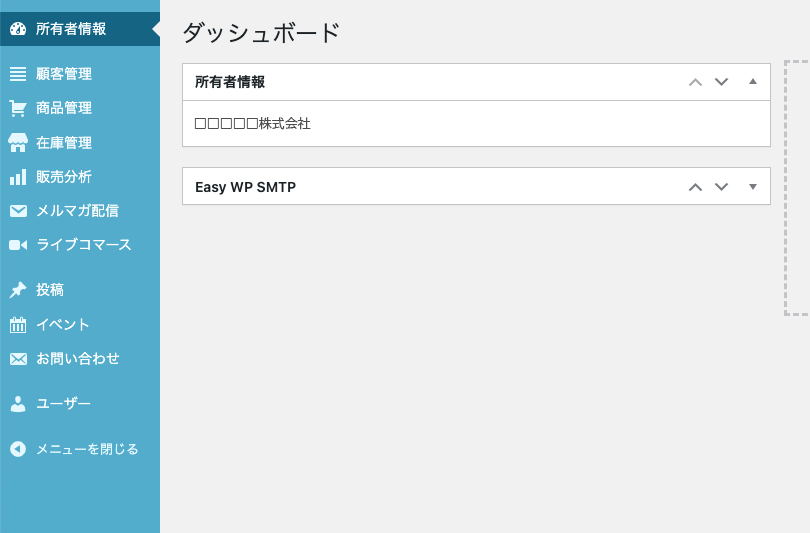Click the store icon beside 在庫管理
Viewport: 810px width, 533px height.
[18, 143]
